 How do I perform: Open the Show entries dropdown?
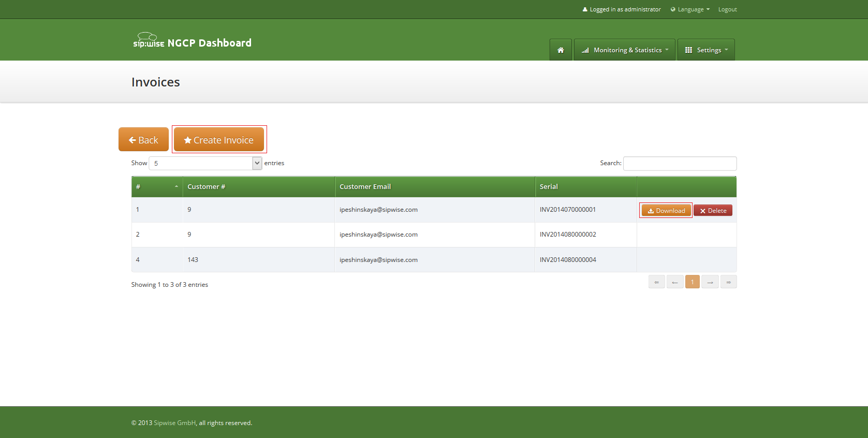[205, 163]
